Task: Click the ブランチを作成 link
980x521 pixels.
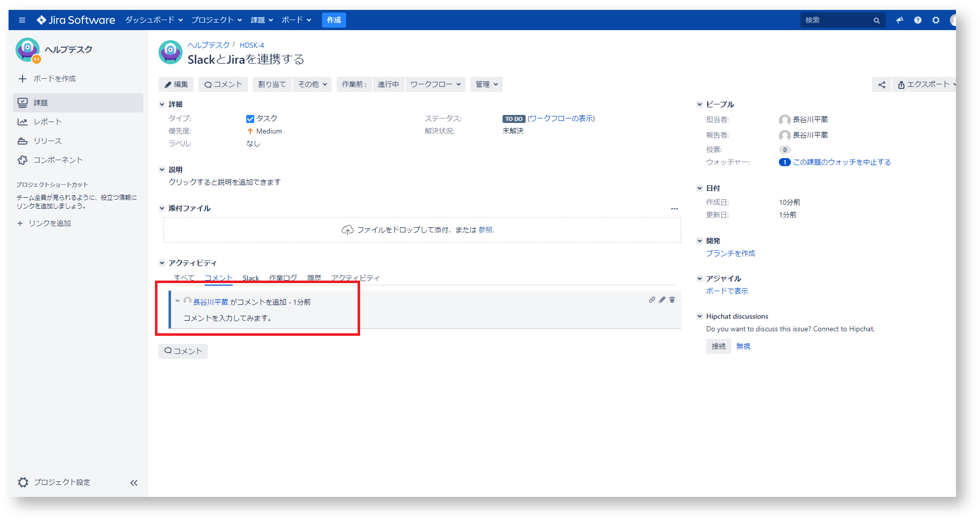Action: click(x=731, y=253)
